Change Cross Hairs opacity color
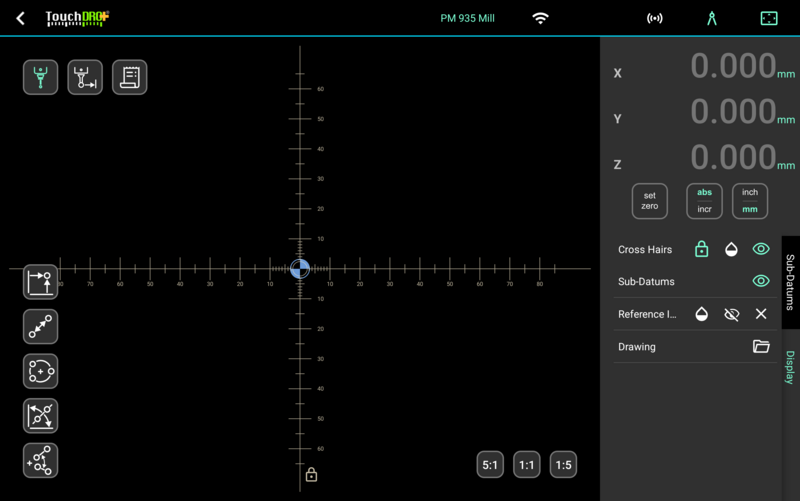This screenshot has height=501, width=800. coord(731,249)
